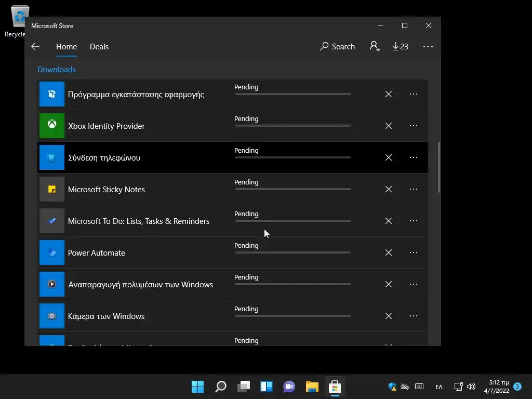Click the Κάμερα των Windows icon

coord(52,316)
